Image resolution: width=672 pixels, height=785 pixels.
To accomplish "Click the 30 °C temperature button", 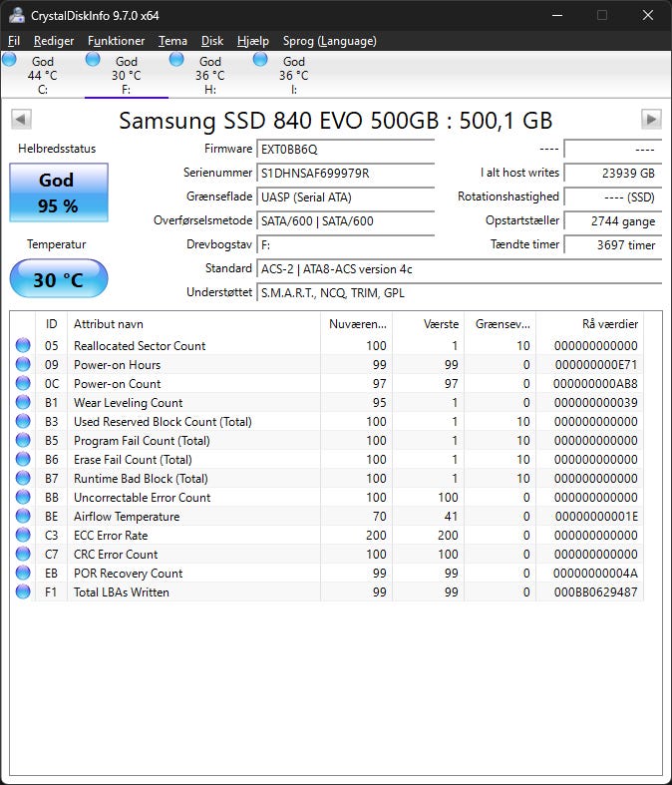I will coord(58,280).
